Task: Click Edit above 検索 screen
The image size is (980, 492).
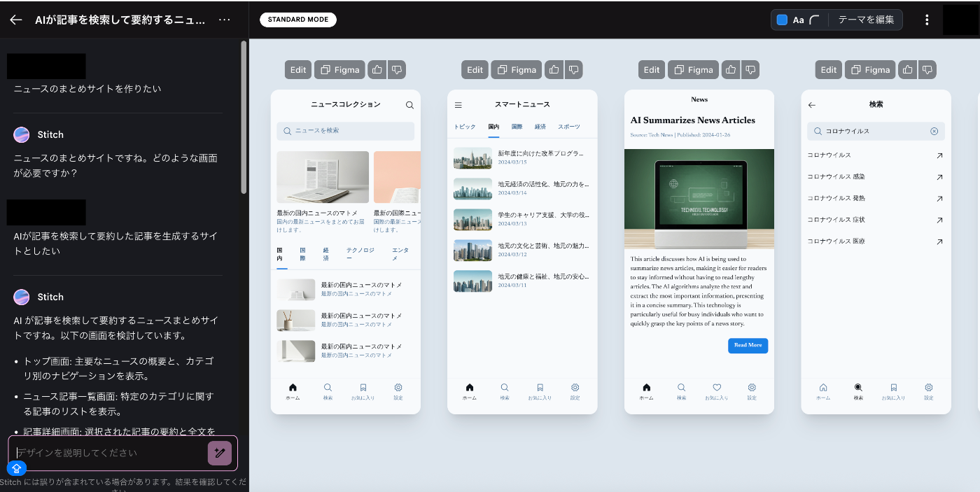Action: 829,69
